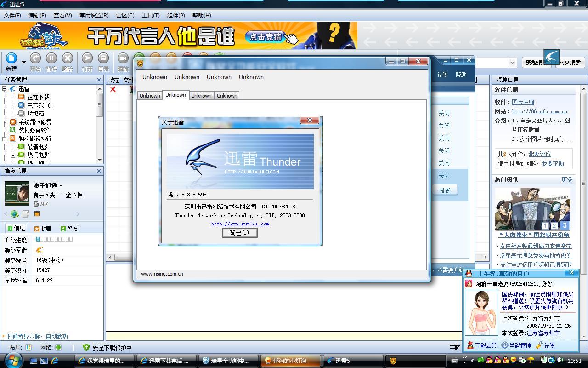Expand the 已下载 tree node
Screen dimensions: 588x368
coord(13,105)
